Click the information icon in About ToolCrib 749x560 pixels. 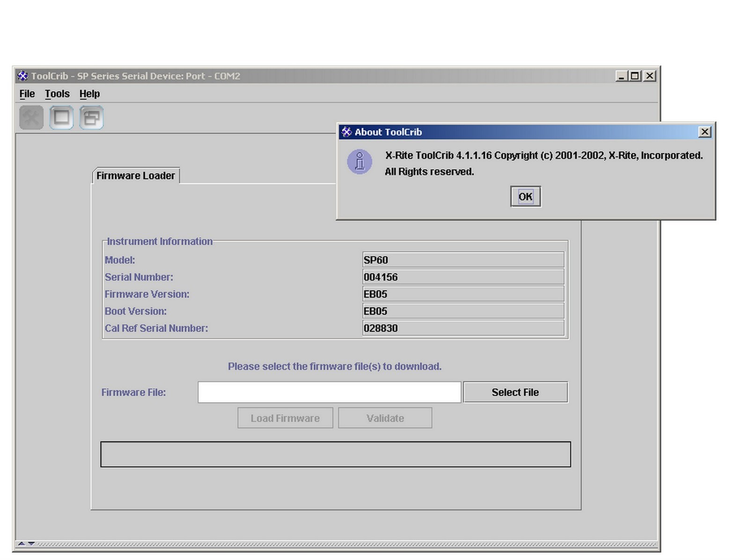360,162
